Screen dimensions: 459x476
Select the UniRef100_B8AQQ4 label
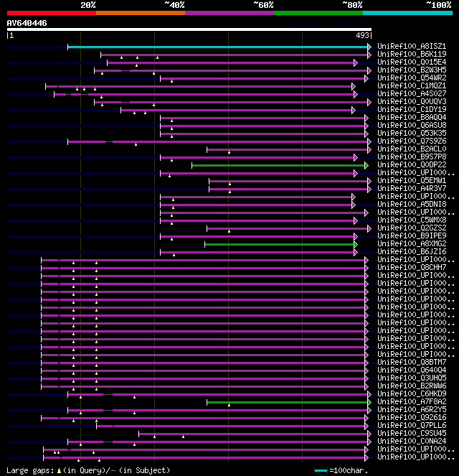click(x=412, y=117)
